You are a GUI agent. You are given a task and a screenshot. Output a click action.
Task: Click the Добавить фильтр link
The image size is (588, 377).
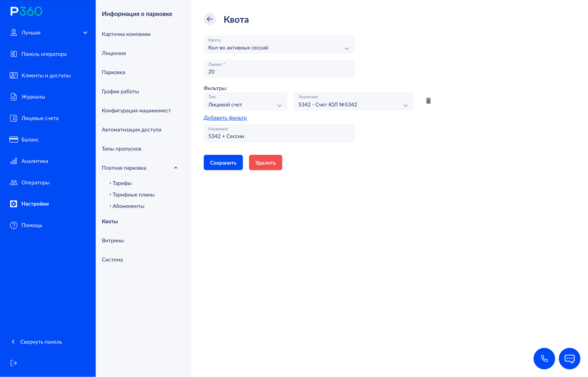pos(225,118)
